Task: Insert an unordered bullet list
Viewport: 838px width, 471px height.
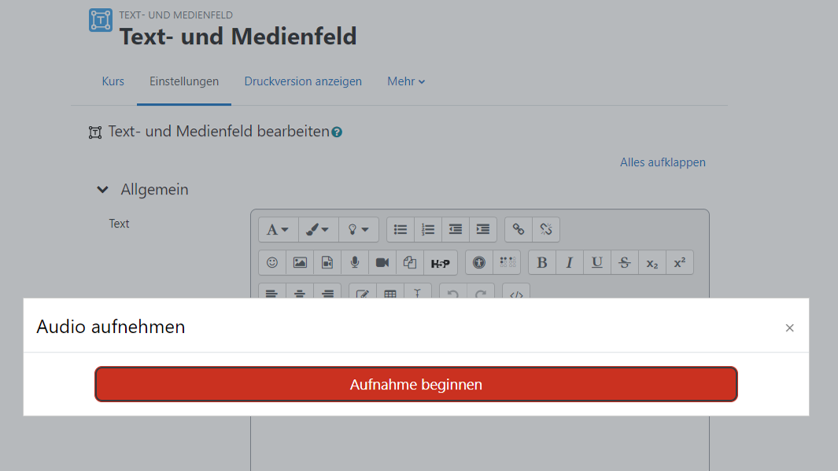Action: pyautogui.click(x=400, y=230)
